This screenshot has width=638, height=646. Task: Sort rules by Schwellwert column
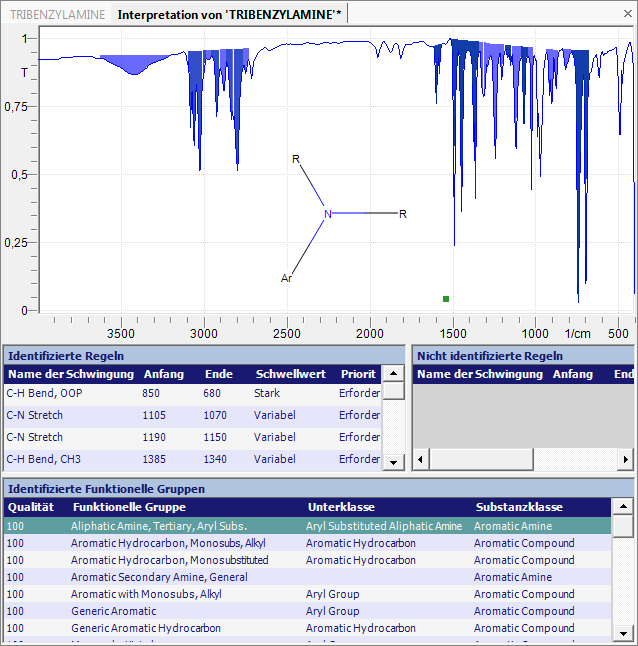pyautogui.click(x=284, y=374)
